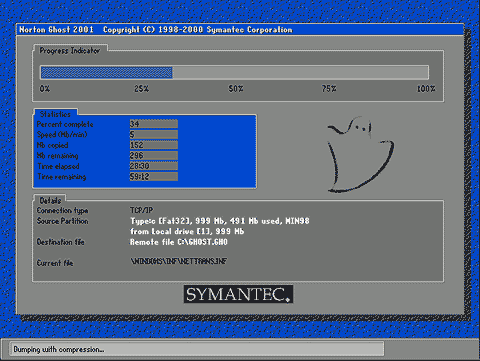Viewport: 480px width, 361px height.
Task: Click the 100% progress scale label
Action: pos(426,89)
